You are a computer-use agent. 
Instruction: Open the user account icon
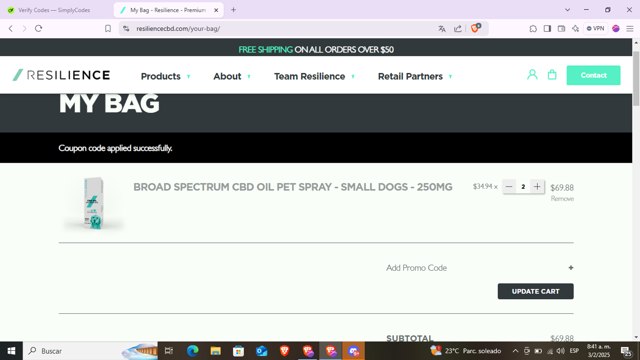532,75
